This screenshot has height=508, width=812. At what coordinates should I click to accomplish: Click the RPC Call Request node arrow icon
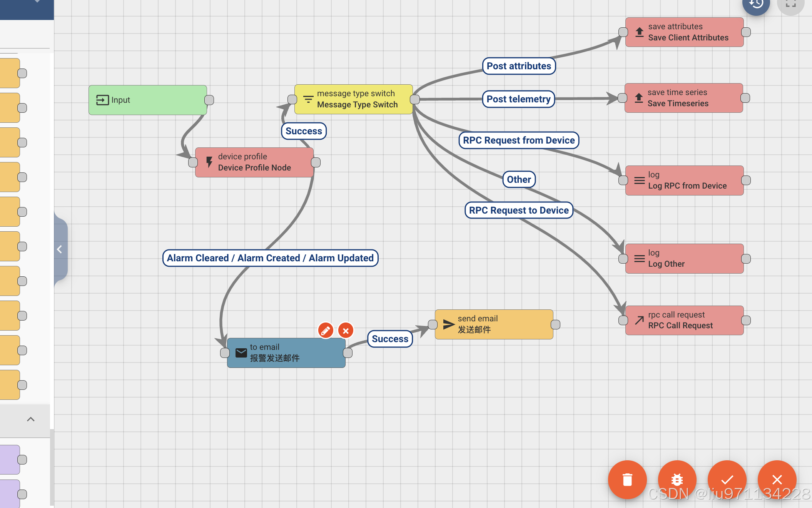(639, 320)
